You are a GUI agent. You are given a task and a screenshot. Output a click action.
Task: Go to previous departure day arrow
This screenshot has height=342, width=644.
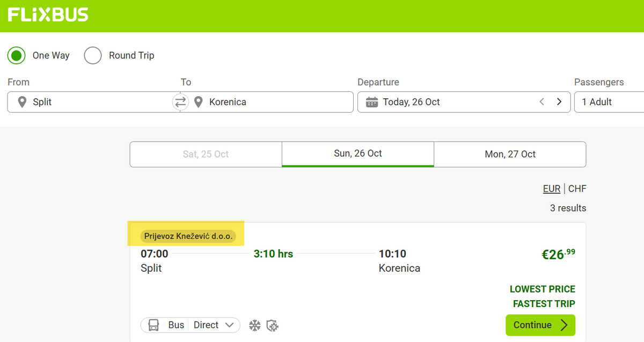coord(542,102)
